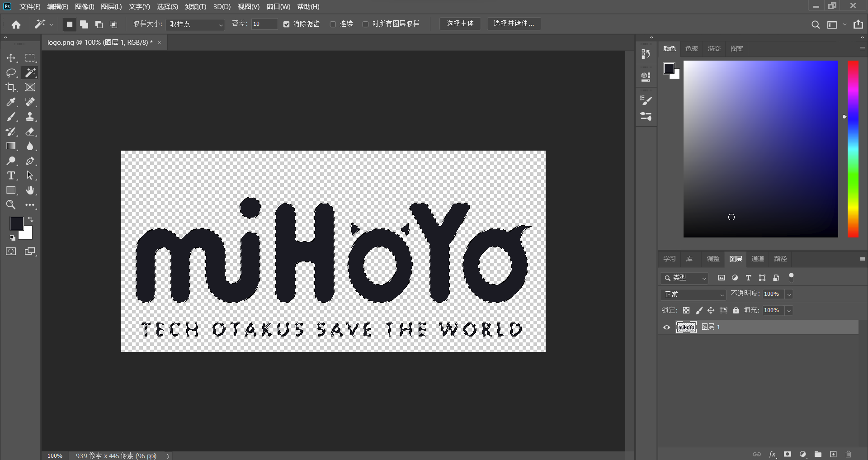Image resolution: width=868 pixels, height=460 pixels.
Task: Open the fill 填充 dropdown arrow
Action: tap(789, 311)
